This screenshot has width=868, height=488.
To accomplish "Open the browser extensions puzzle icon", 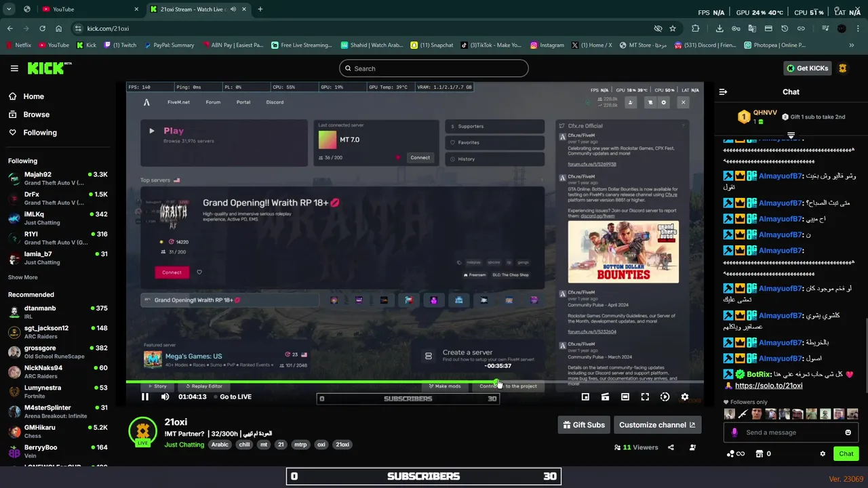I will pos(696,28).
